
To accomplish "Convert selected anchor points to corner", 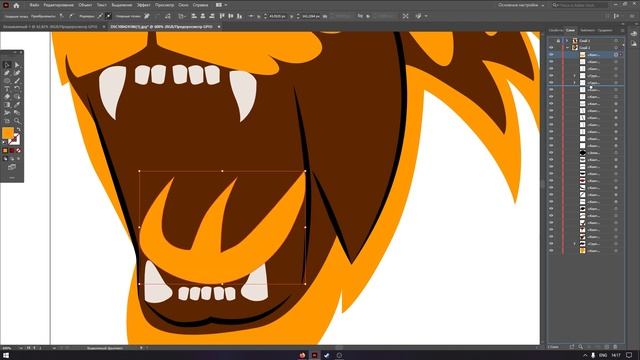I will (x=61, y=16).
